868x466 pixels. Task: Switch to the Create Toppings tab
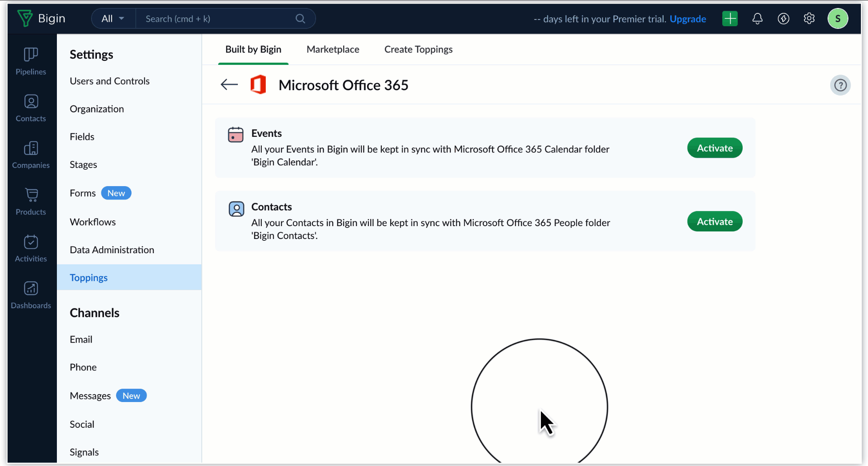point(418,49)
